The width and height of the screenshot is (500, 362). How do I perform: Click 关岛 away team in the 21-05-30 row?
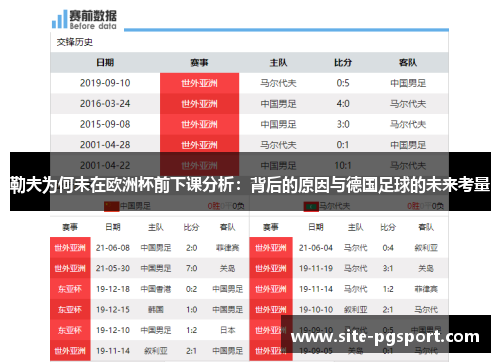coord(228,268)
